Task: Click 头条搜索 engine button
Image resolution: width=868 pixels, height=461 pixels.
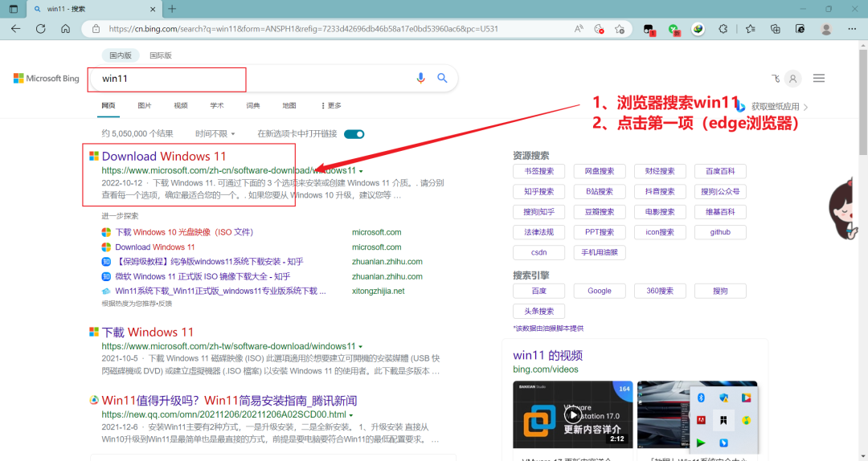Action: (x=538, y=311)
